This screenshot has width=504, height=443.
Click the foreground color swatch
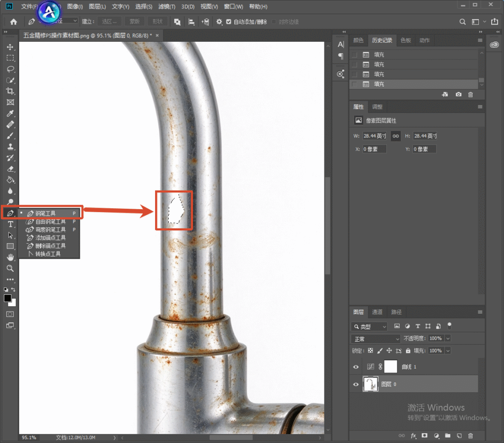point(8,298)
